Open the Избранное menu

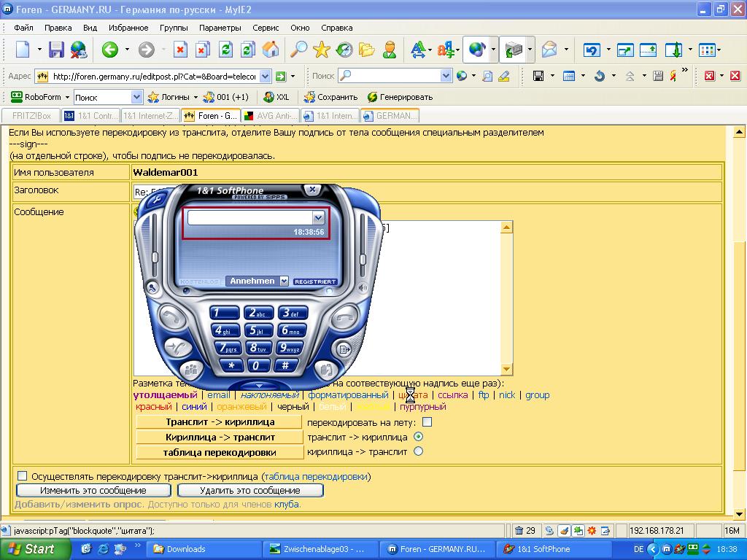[x=128, y=28]
